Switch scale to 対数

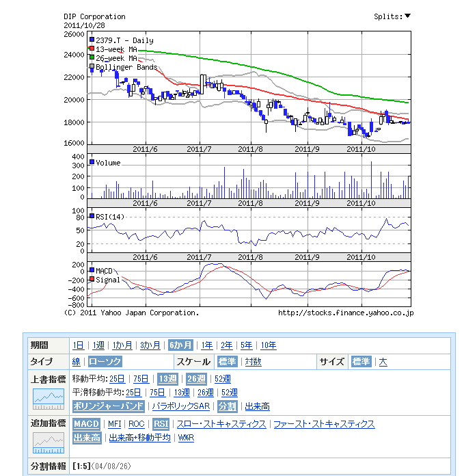pyautogui.click(x=253, y=362)
